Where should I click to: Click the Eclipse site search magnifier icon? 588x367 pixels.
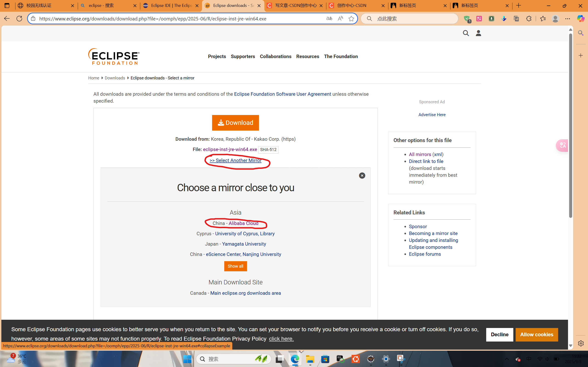pos(466,33)
